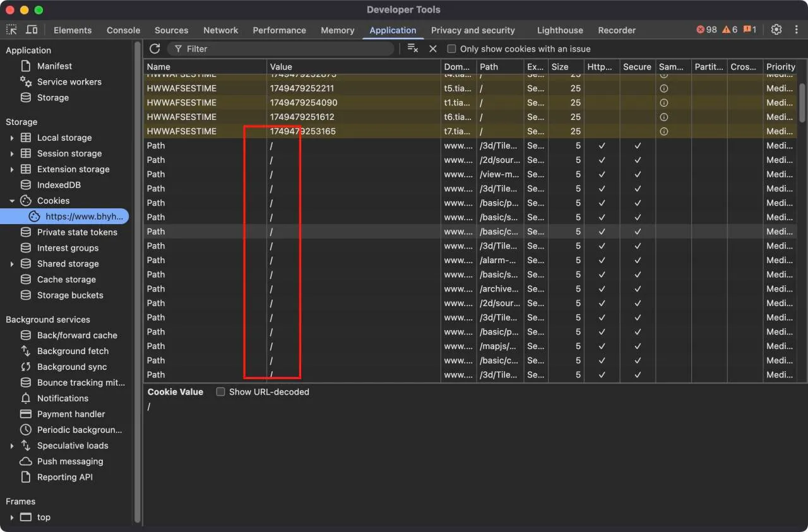This screenshot has height=532, width=808.
Task: Open Storage overview under Application
Action: 53,98
